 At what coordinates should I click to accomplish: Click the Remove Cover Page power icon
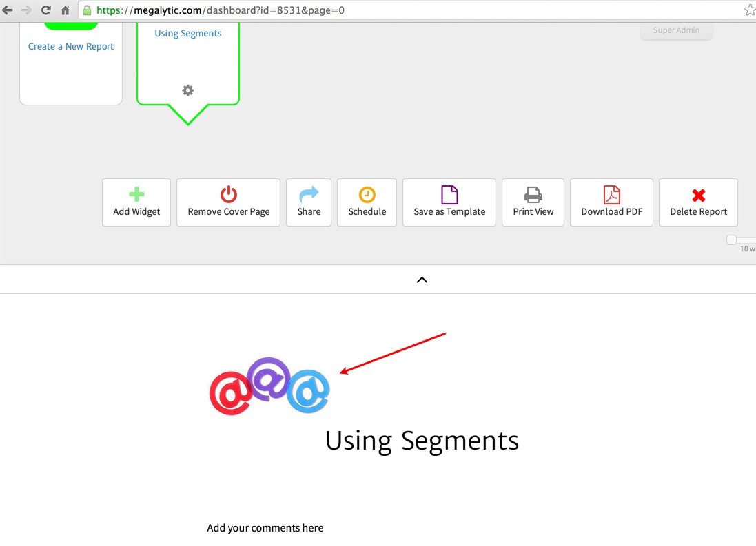pyautogui.click(x=228, y=195)
